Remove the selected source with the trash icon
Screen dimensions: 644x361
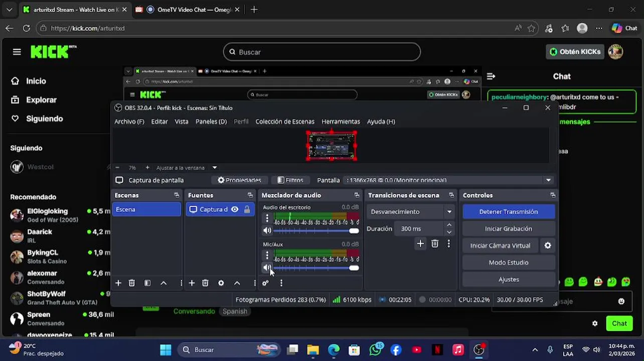205,283
